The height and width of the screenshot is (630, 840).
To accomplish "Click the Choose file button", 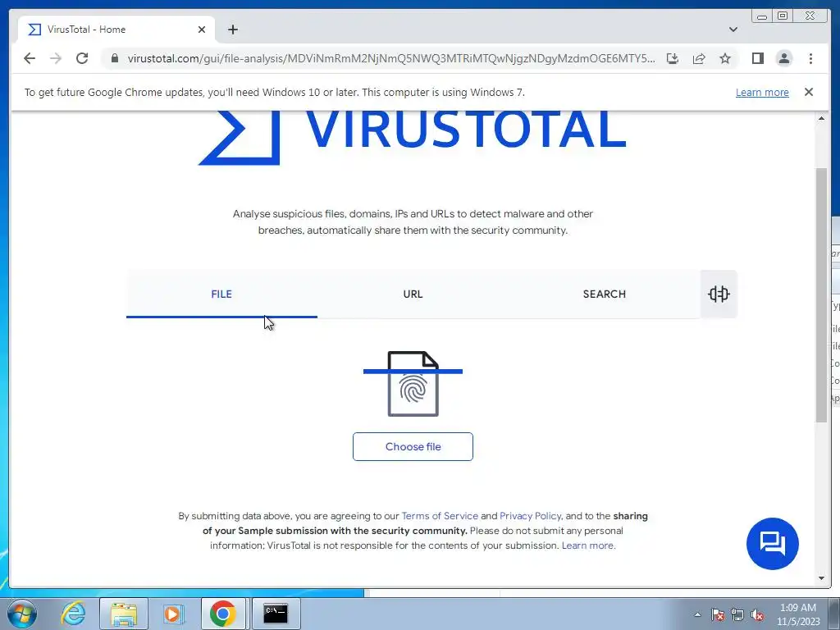I will (x=413, y=447).
